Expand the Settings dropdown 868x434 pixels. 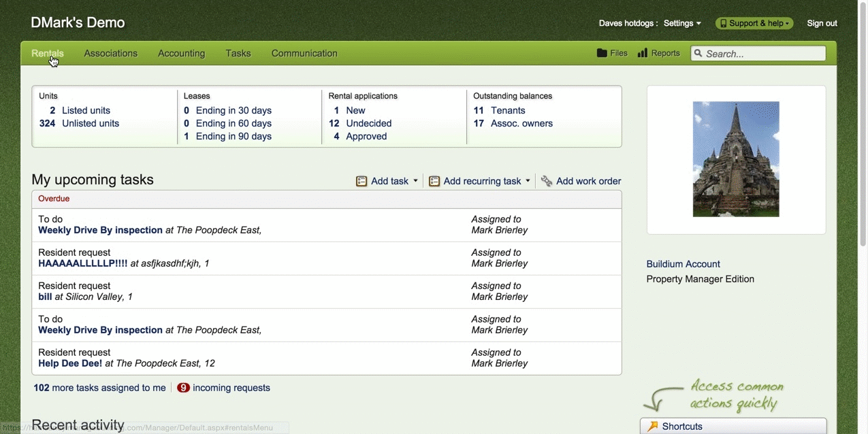682,23
